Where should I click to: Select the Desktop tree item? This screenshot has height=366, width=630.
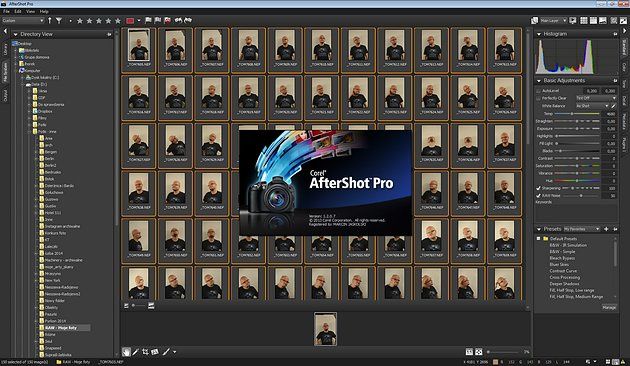(x=25, y=43)
